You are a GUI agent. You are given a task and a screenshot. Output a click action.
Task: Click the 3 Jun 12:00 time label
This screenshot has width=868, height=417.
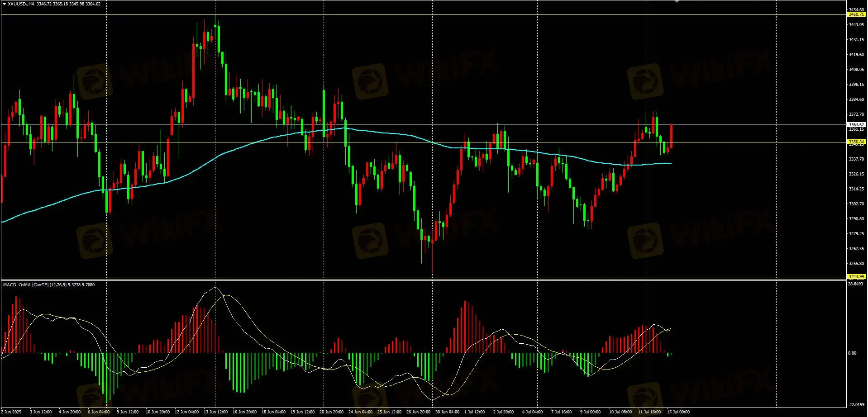point(41,412)
